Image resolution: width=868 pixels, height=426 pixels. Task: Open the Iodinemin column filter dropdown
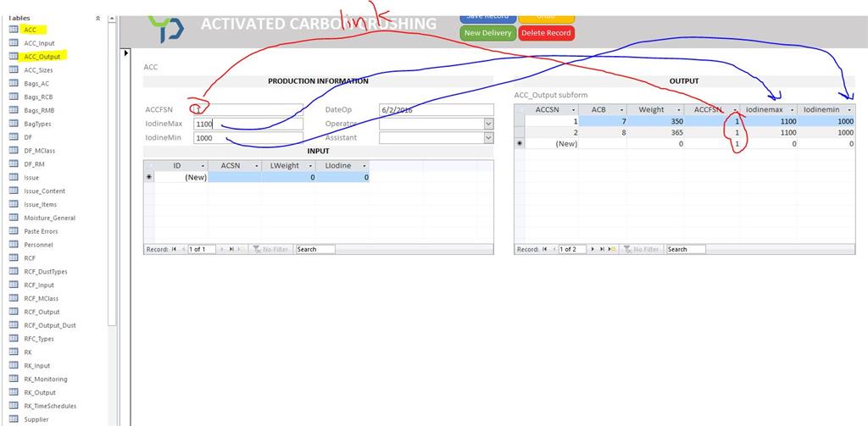coord(849,109)
